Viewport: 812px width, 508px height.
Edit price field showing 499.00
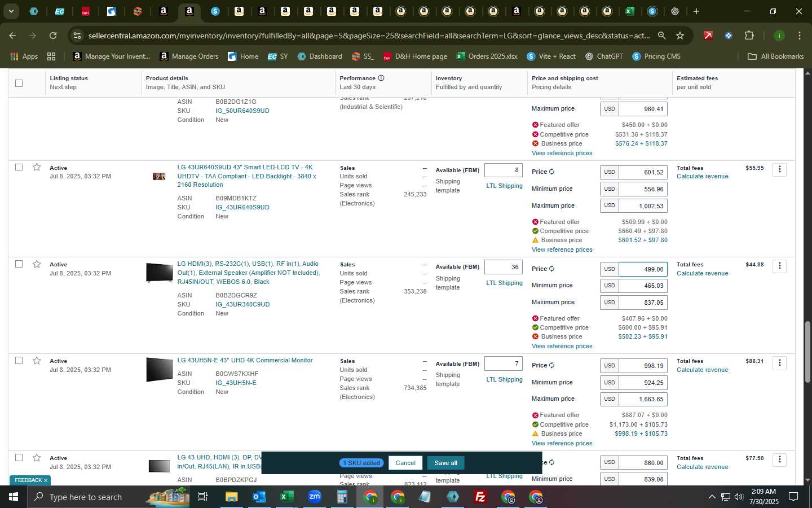[x=643, y=269]
